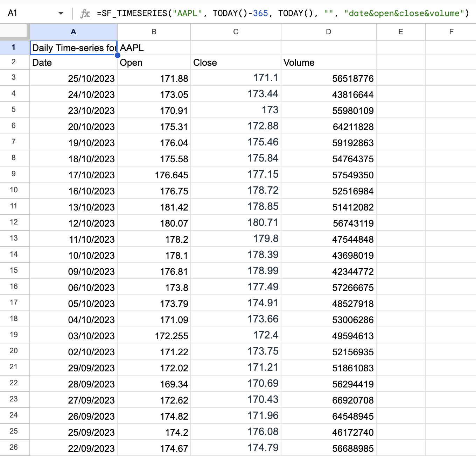Screen dimensions: 476x456
Task: Select close value 172.88
Action: 236,126
